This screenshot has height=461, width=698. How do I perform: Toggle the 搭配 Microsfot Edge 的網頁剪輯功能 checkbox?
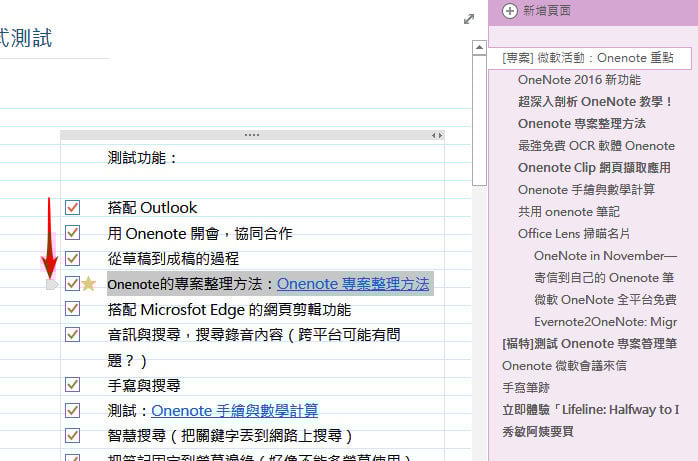point(72,309)
